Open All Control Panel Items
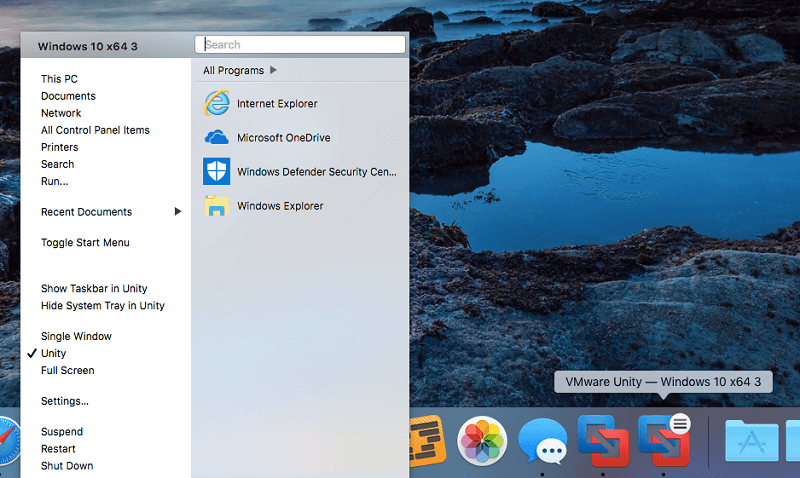800x478 pixels. click(x=95, y=131)
